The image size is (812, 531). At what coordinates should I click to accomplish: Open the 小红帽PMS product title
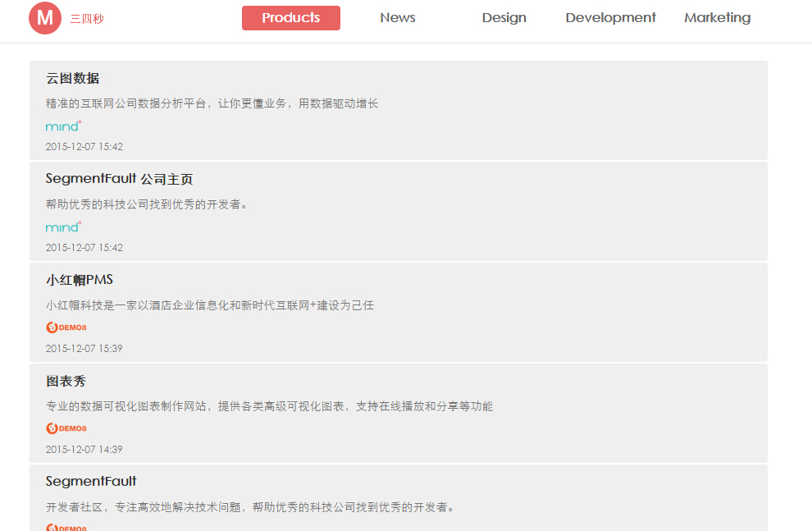tap(80, 281)
